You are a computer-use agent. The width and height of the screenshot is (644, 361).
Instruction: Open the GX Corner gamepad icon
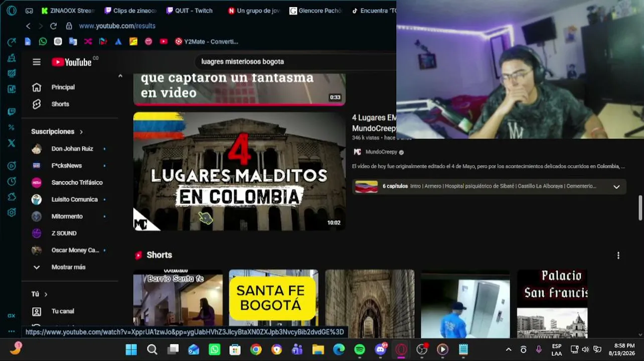coord(29,11)
